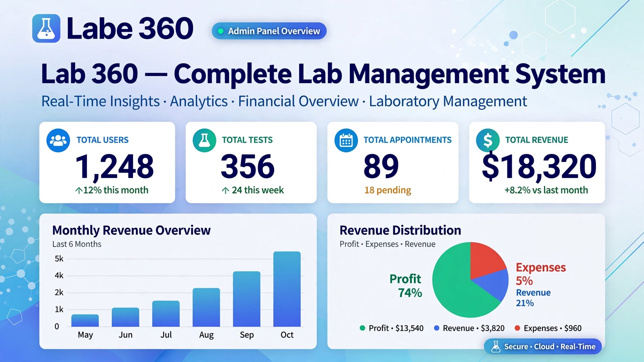Select the May revenue bar
Viewport: 644px width, 362px height.
pyautogui.click(x=85, y=321)
